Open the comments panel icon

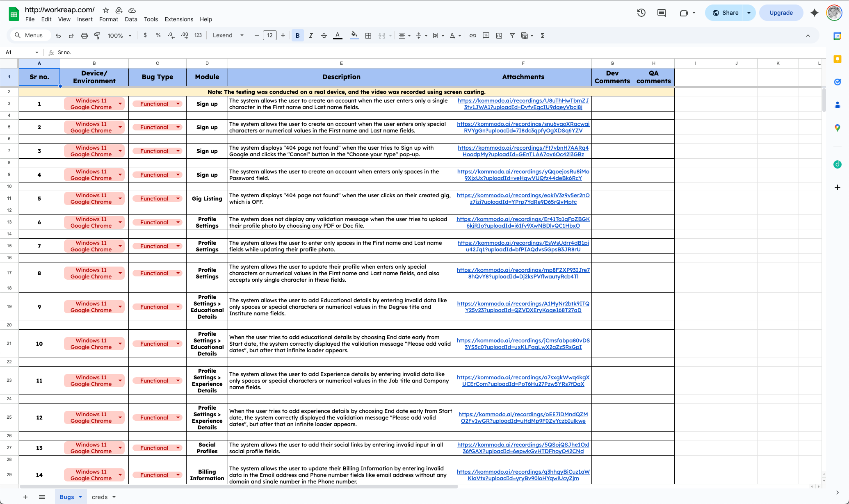661,13
